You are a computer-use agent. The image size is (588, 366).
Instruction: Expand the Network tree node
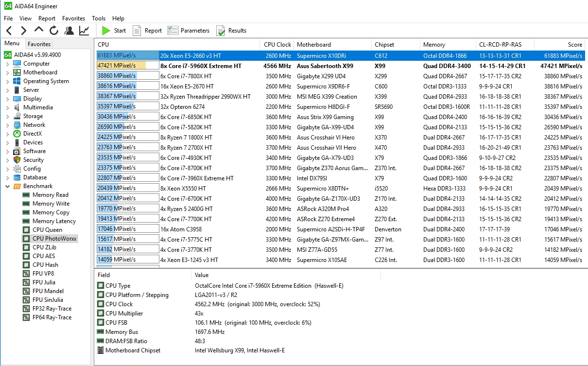coord(7,125)
